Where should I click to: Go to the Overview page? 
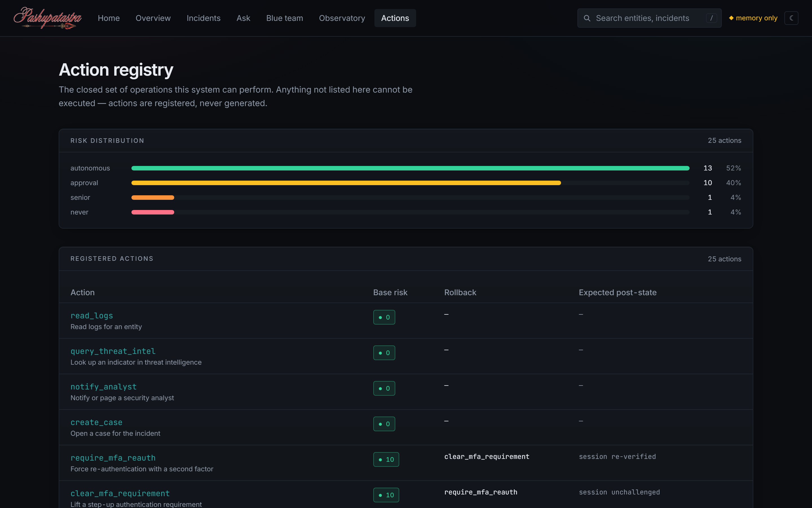(x=153, y=18)
